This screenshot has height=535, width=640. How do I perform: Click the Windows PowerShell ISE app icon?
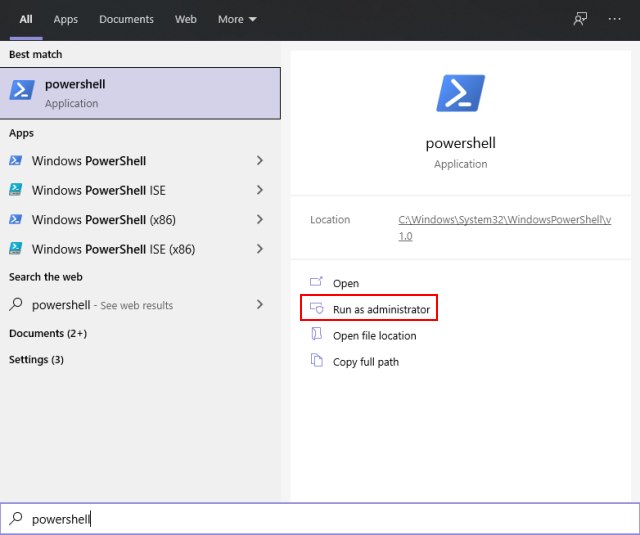tap(16, 190)
